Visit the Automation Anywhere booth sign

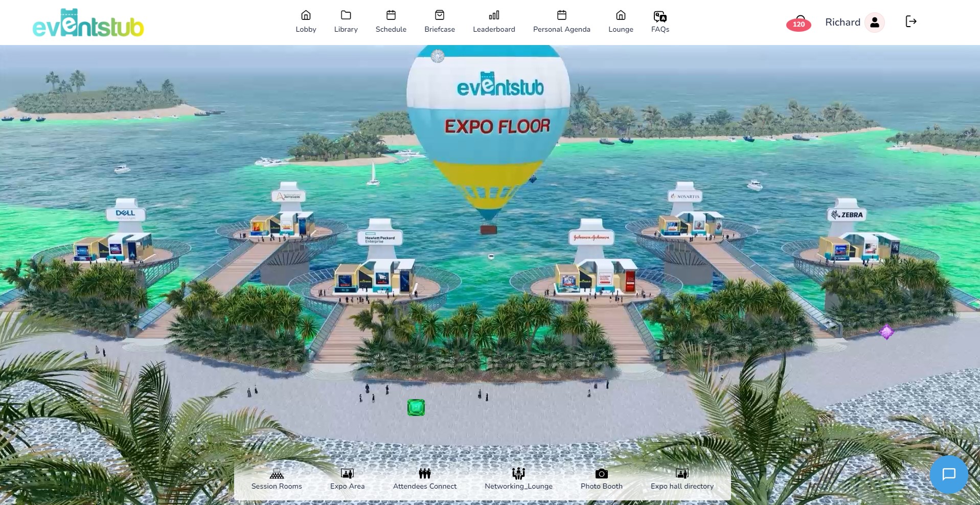pyautogui.click(x=288, y=196)
